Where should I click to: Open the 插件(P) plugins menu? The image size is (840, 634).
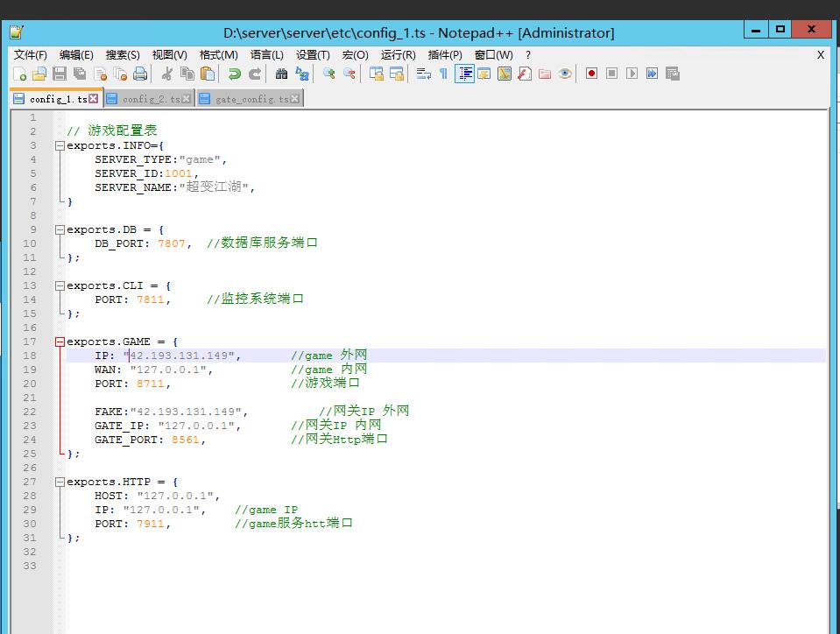(x=445, y=55)
